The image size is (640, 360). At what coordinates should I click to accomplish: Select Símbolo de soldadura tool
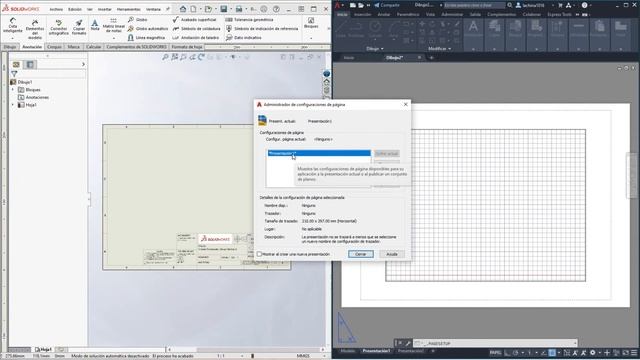[196, 29]
